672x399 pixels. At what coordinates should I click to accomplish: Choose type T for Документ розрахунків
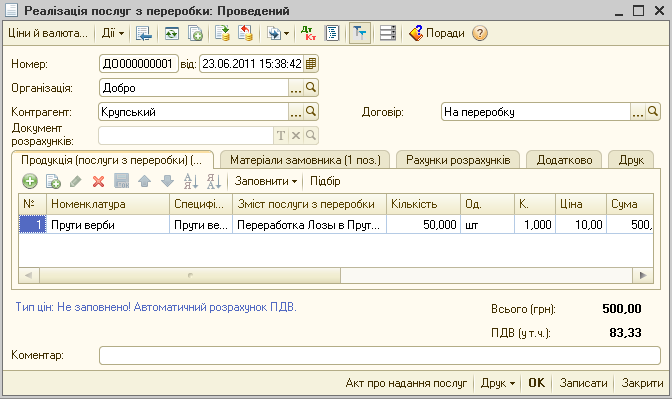click(x=281, y=136)
